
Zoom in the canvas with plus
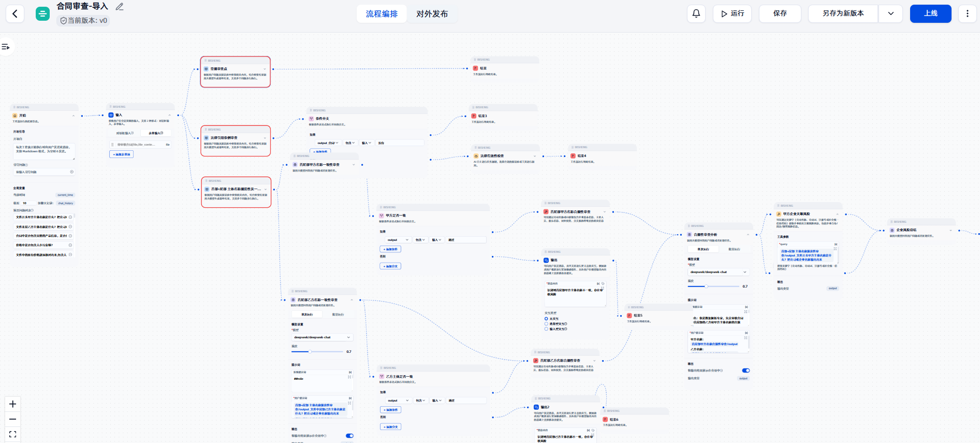13,404
